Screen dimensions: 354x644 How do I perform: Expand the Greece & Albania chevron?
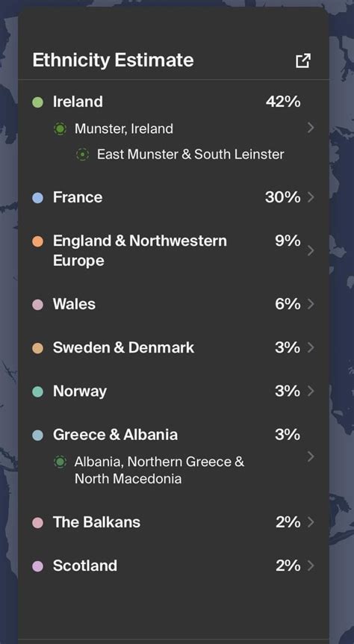311,456
